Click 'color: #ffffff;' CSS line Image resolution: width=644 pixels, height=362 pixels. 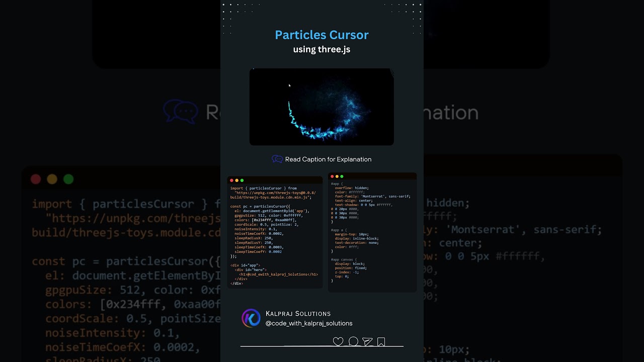[x=350, y=192]
